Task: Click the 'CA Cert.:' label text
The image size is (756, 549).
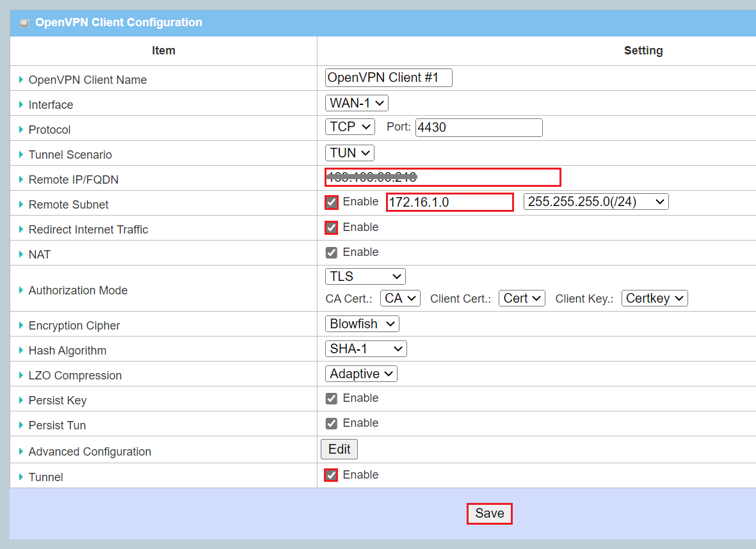Action: click(x=349, y=299)
